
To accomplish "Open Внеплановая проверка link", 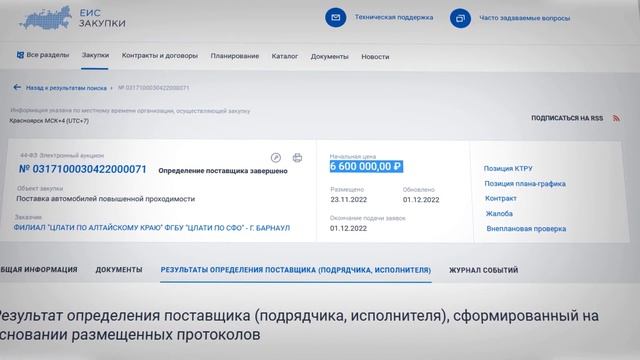I will click(526, 229).
